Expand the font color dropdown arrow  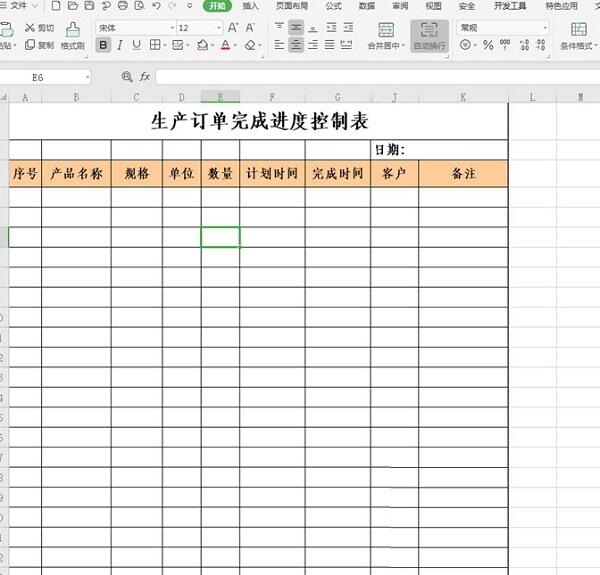pos(235,46)
